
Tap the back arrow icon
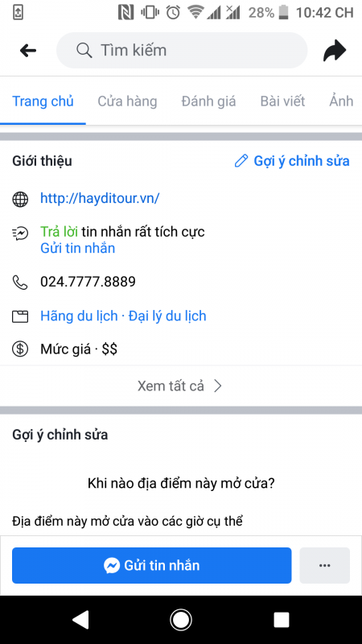pyautogui.click(x=28, y=51)
